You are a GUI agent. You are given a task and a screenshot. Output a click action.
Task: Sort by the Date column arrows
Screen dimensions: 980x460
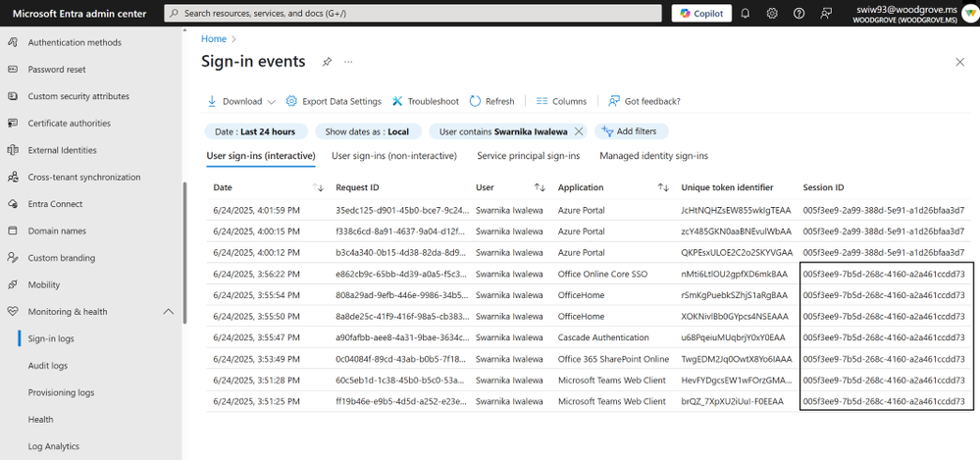[318, 187]
